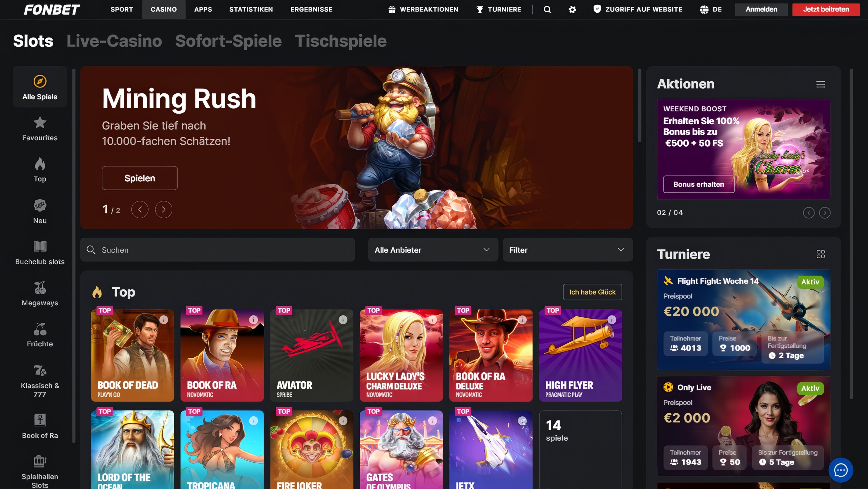
Task: Open the Top flame category in sidebar
Action: click(40, 170)
